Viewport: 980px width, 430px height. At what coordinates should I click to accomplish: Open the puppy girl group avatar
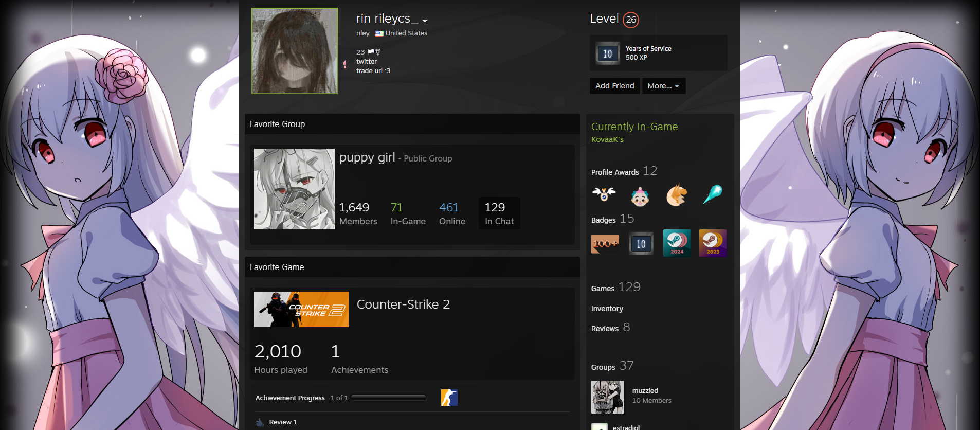[294, 189]
